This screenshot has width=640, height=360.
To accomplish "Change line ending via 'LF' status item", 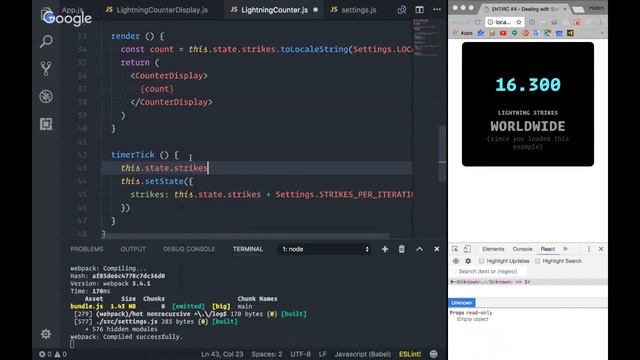I will coord(322,354).
